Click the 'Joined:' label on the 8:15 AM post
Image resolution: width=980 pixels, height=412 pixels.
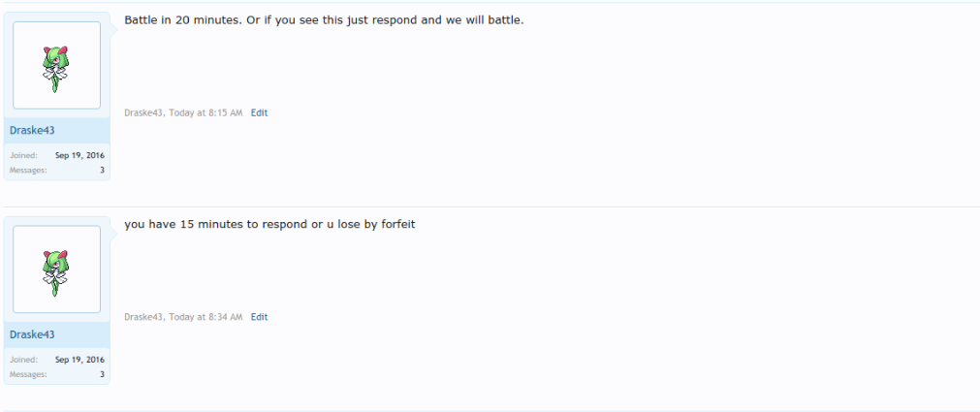coord(23,156)
